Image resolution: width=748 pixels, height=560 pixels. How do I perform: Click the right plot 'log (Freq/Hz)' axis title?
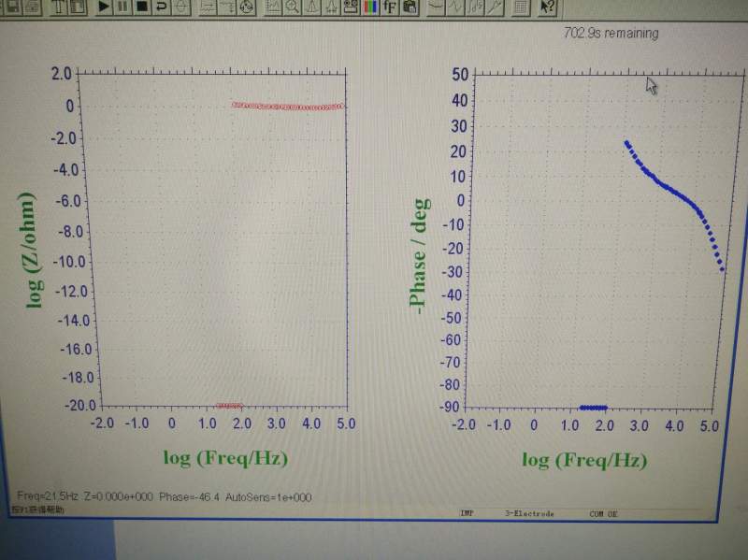click(x=584, y=460)
